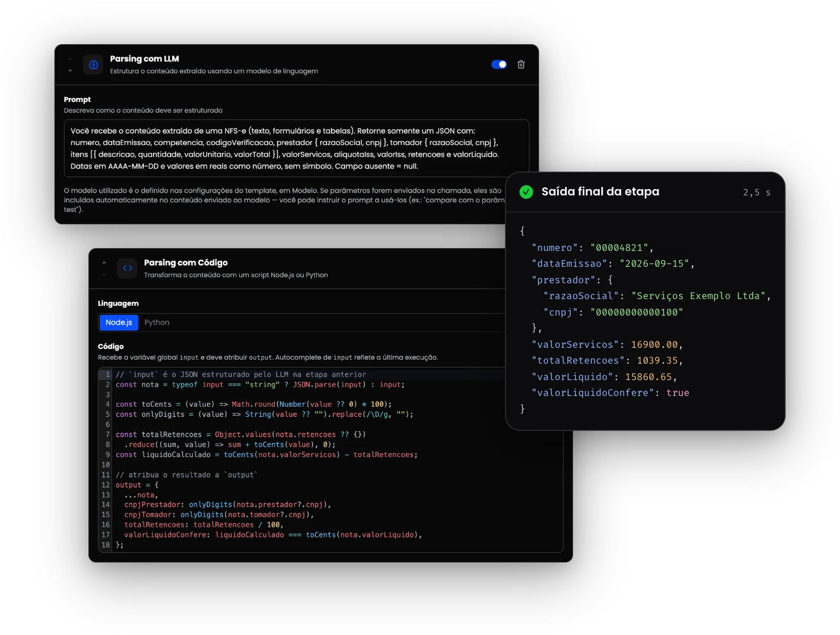The height and width of the screenshot is (635, 840).
Task: Click the 'Linguagem' section label
Action: [x=118, y=304]
